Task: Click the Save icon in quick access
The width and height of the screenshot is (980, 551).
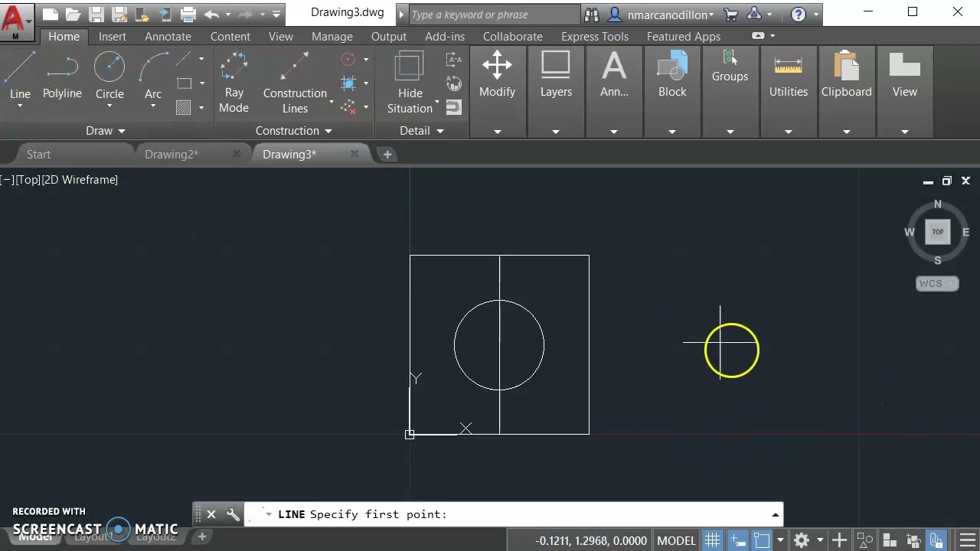Action: coord(96,14)
